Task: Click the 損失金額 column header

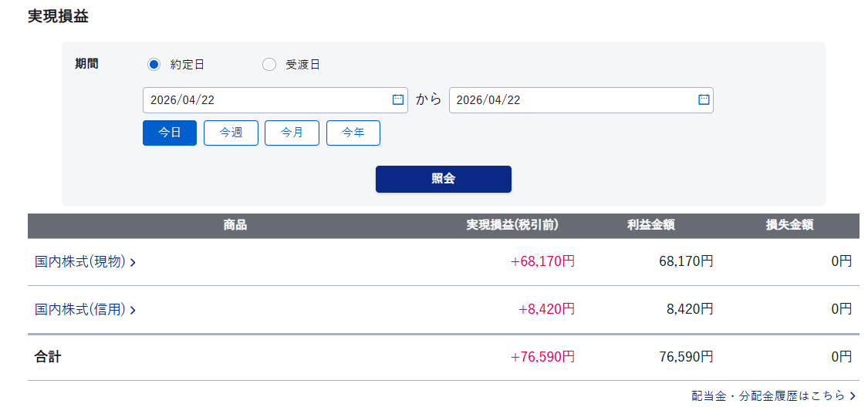Action: [x=789, y=226]
